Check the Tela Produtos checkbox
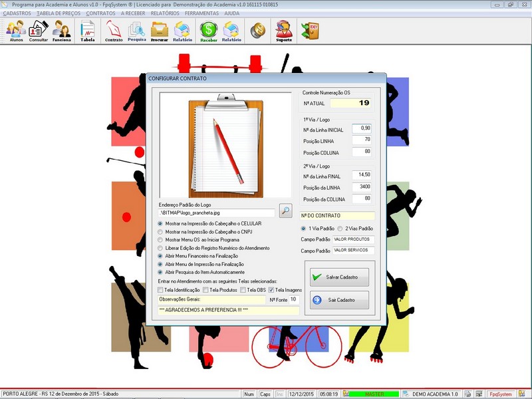This screenshot has height=399, width=532. click(206, 290)
